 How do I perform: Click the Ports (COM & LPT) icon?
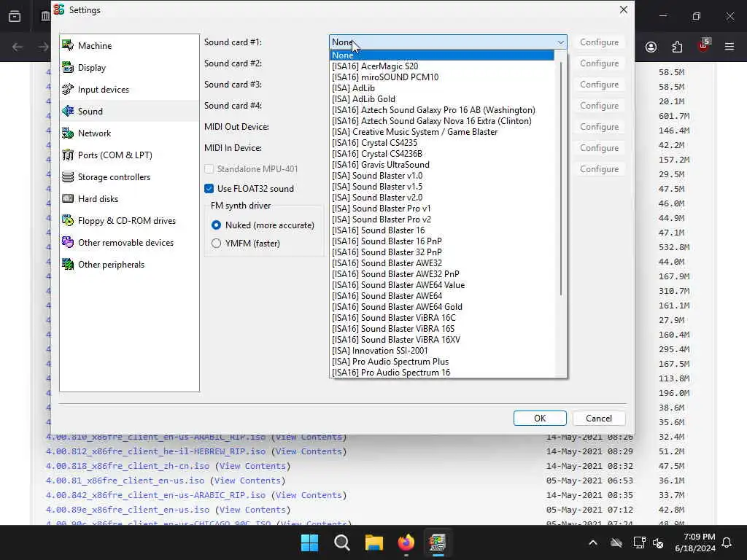[x=68, y=155]
